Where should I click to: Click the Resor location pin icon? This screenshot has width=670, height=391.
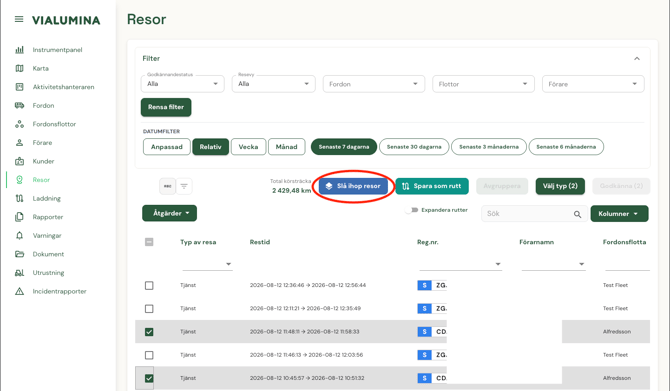pyautogui.click(x=19, y=180)
